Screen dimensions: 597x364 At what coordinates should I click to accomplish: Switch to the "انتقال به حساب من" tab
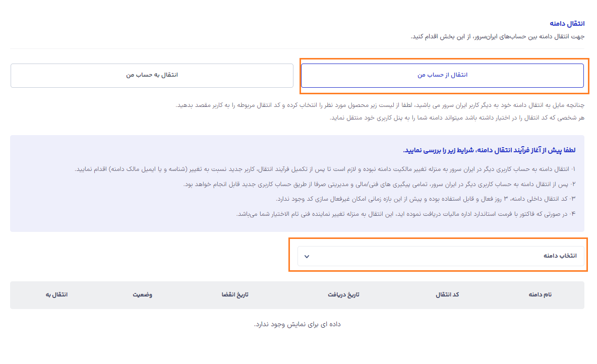pyautogui.click(x=152, y=75)
